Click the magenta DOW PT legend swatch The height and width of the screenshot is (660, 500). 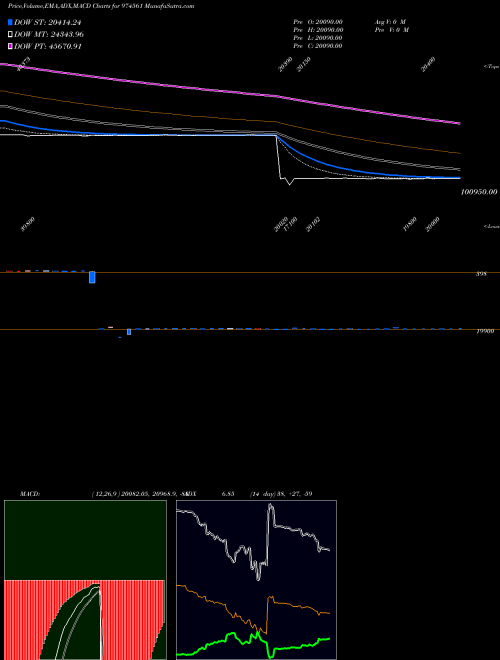(10, 46)
